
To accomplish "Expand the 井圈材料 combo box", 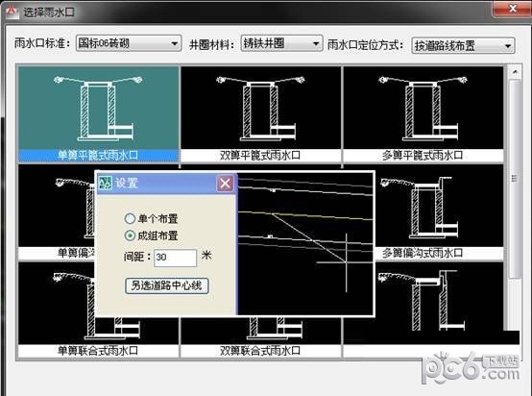I will pos(281,43).
